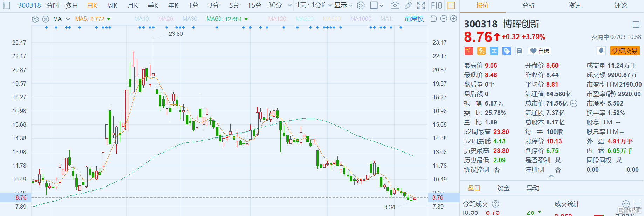
Task: Toggle the MA1000 line visibility
Action: [x=361, y=19]
